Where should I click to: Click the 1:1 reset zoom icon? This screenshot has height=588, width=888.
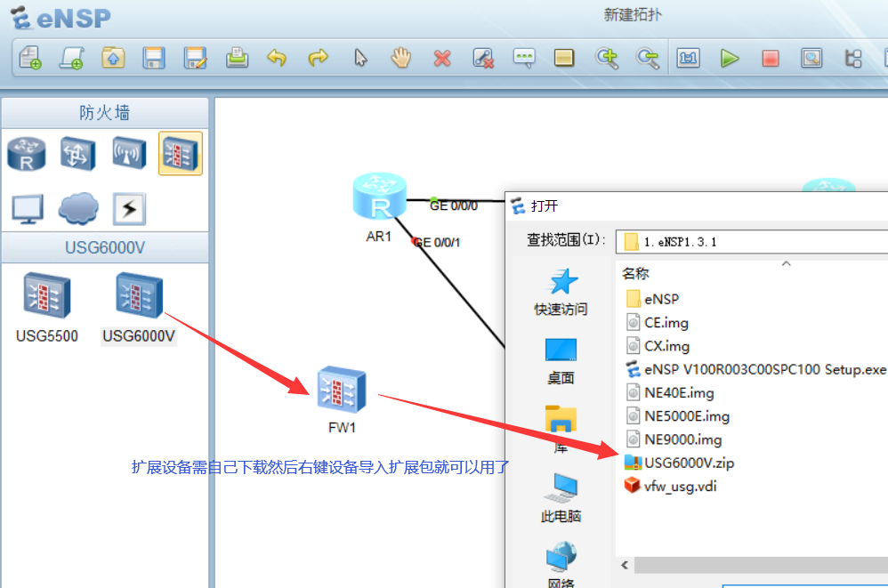[688, 58]
